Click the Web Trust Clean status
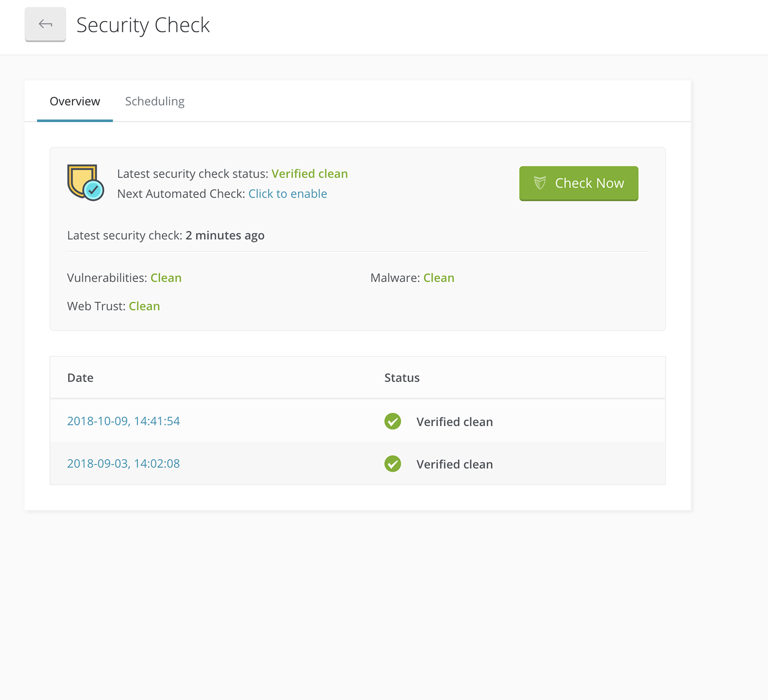Image resolution: width=768 pixels, height=700 pixels. [144, 307]
